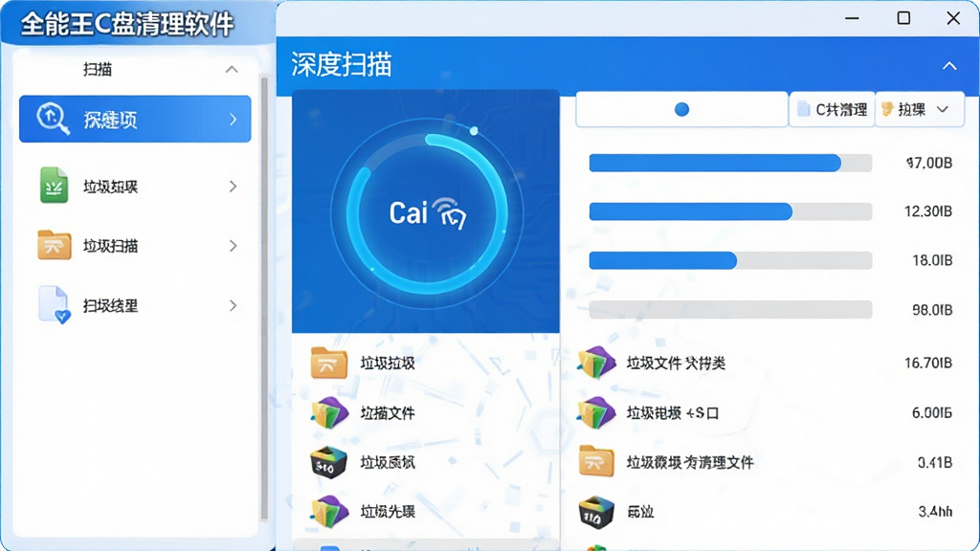Click the 垃圾文件 row showing 16.70

pyautogui.click(x=765, y=363)
